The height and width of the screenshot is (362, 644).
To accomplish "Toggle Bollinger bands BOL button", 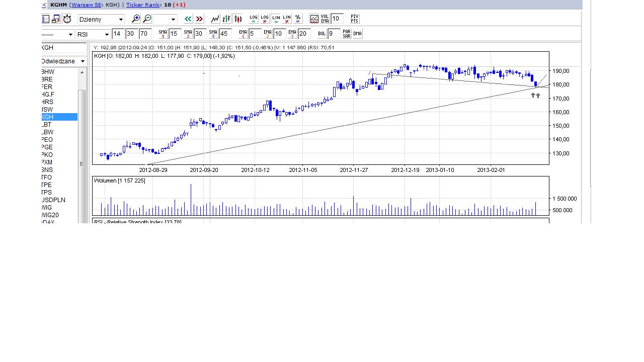I will coord(322,34).
